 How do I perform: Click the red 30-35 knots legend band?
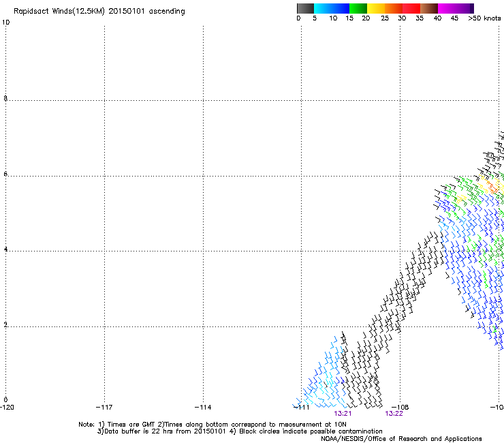pyautogui.click(x=411, y=8)
